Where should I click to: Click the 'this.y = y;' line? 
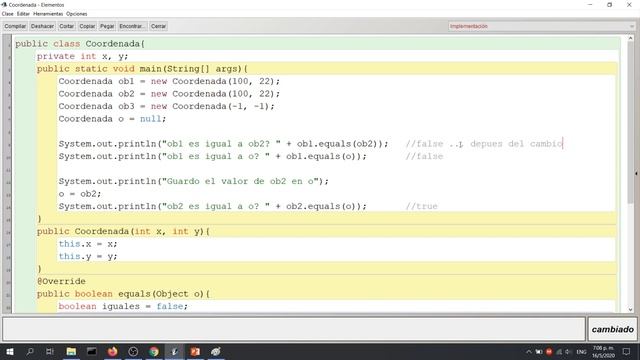(88, 256)
